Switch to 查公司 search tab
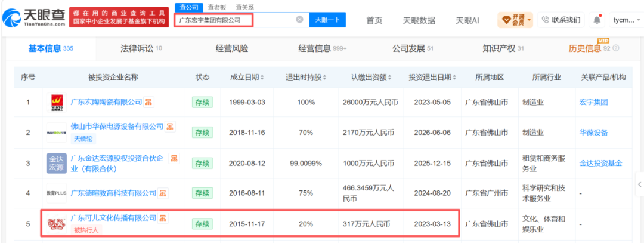Viewport: 644px width, 243px height. point(189,7)
